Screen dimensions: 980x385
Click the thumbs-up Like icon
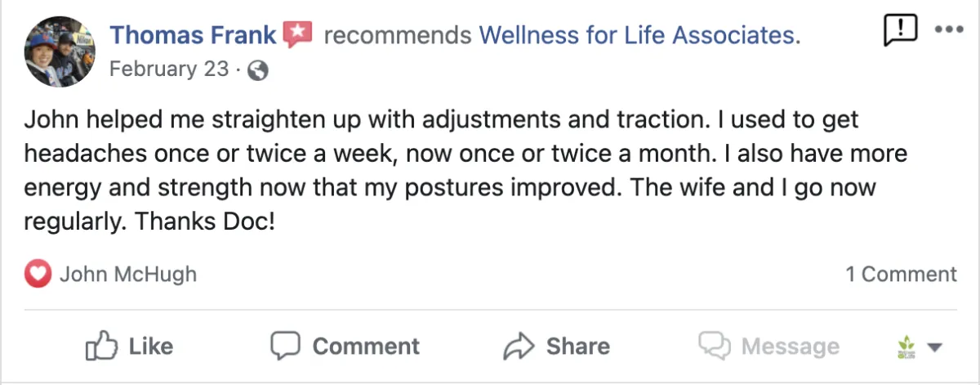point(98,345)
